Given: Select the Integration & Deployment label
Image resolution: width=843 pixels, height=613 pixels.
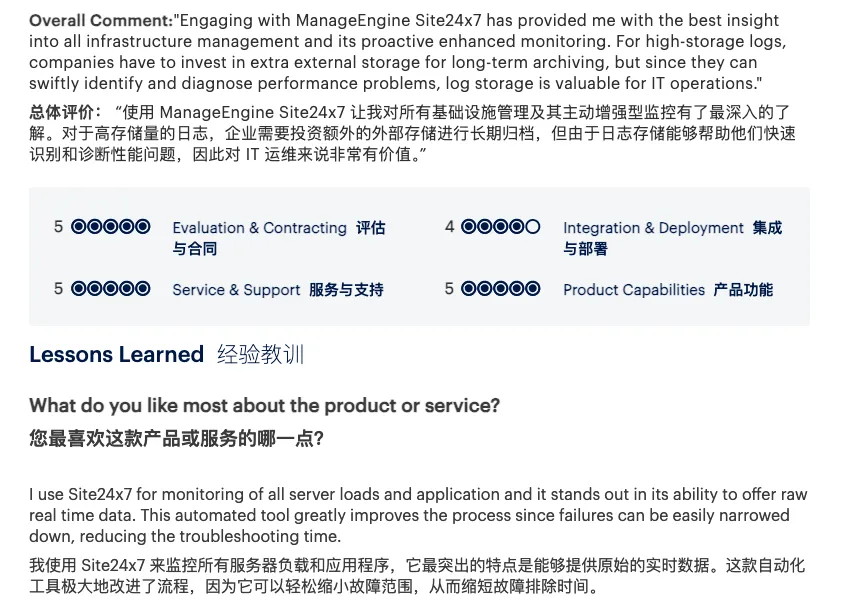Looking at the screenshot, I should [653, 228].
